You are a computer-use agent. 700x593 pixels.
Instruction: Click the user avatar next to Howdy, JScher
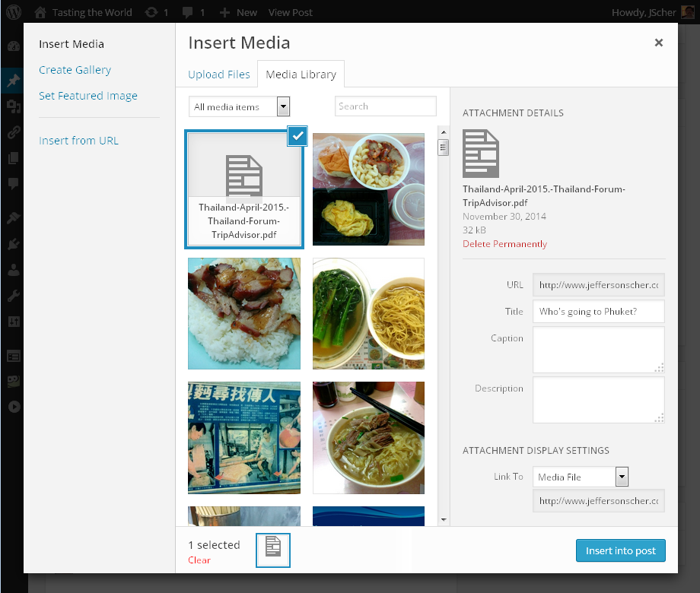687,12
